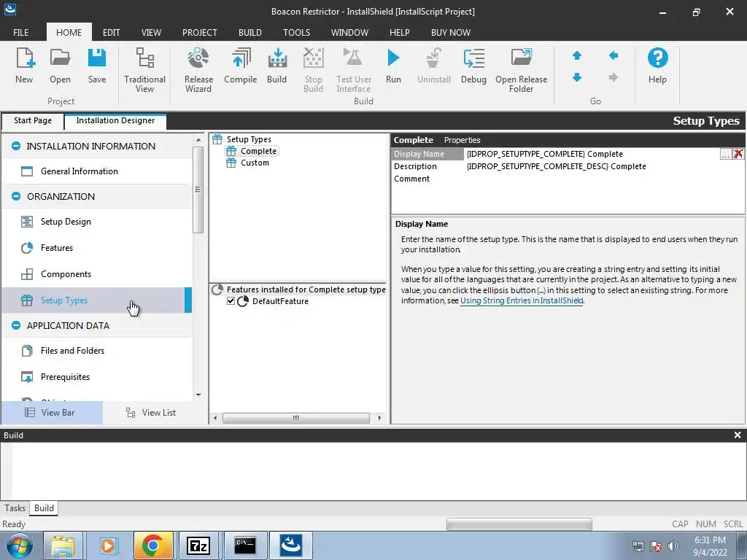This screenshot has height=560, width=747.
Task: Click the Go back arrow
Action: click(x=613, y=55)
